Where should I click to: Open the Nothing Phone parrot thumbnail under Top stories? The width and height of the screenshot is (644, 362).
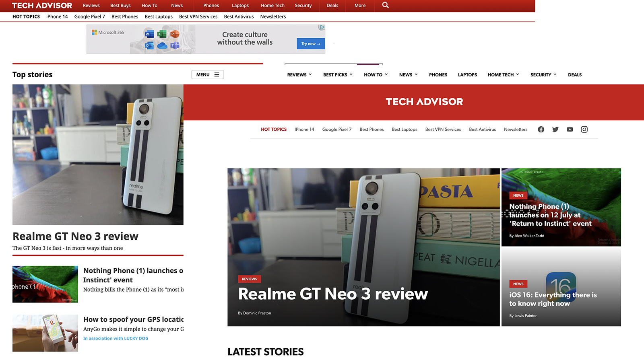coord(45,284)
